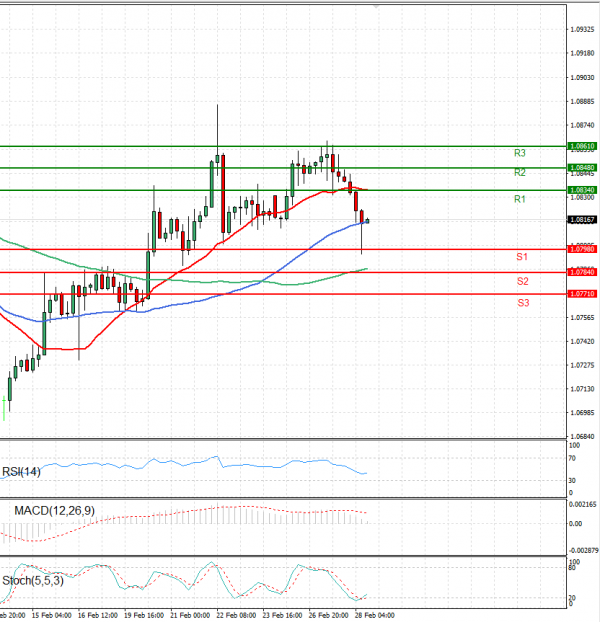Click the red S1 price tag 1.07980
The height and width of the screenshot is (622, 600).
tap(582, 249)
